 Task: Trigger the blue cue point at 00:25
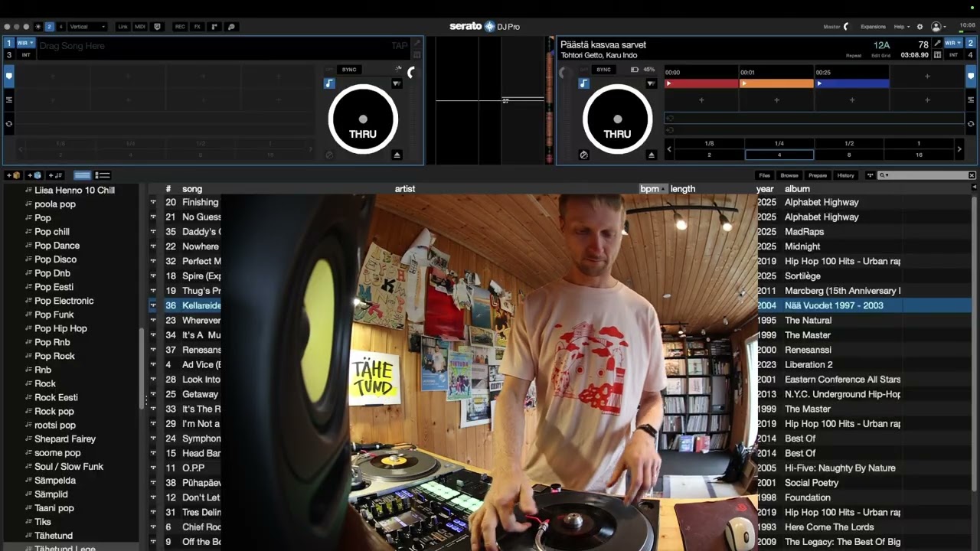point(852,83)
